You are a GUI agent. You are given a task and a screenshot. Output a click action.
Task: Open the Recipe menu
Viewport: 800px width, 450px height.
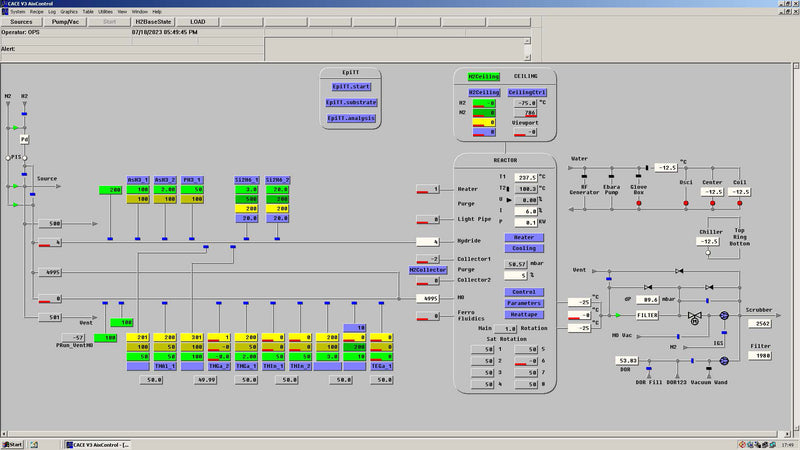(x=36, y=11)
